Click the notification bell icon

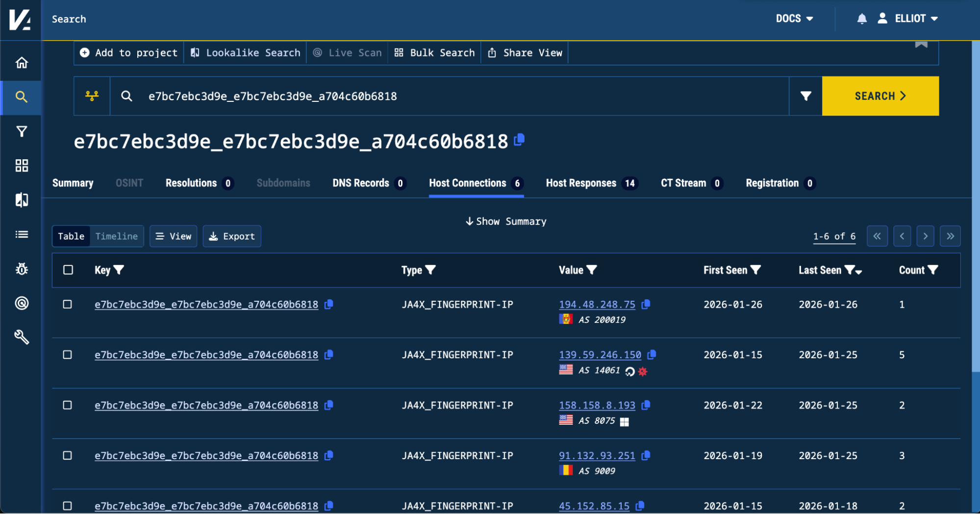point(861,18)
